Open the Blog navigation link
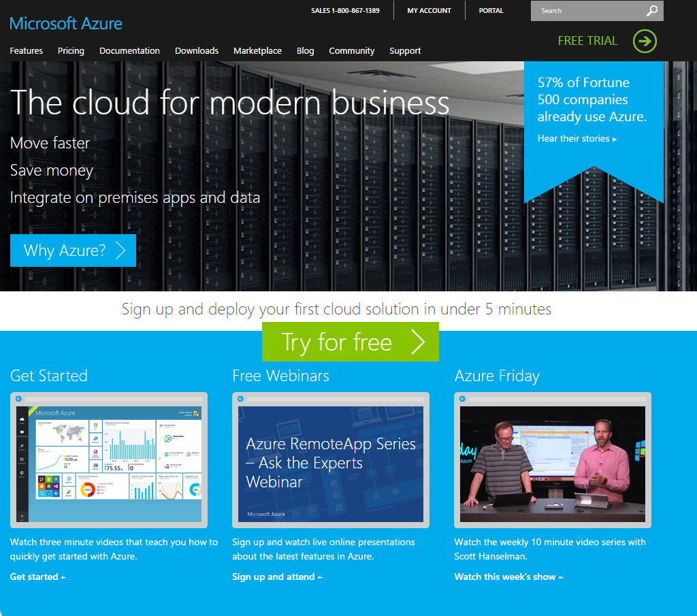 [x=306, y=50]
